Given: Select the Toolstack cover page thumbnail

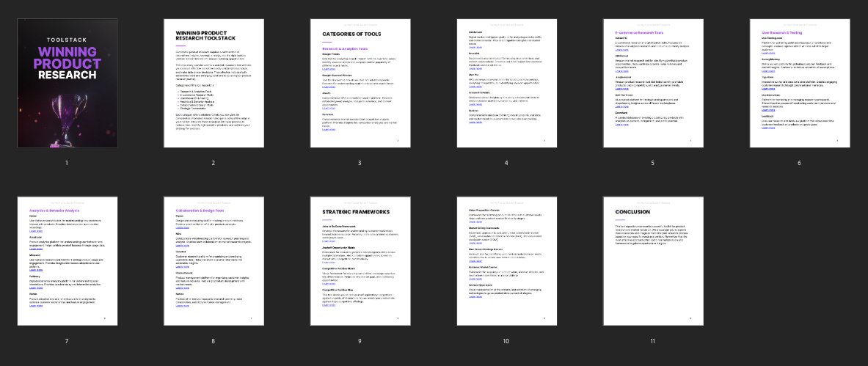Looking at the screenshot, I should 66,83.
